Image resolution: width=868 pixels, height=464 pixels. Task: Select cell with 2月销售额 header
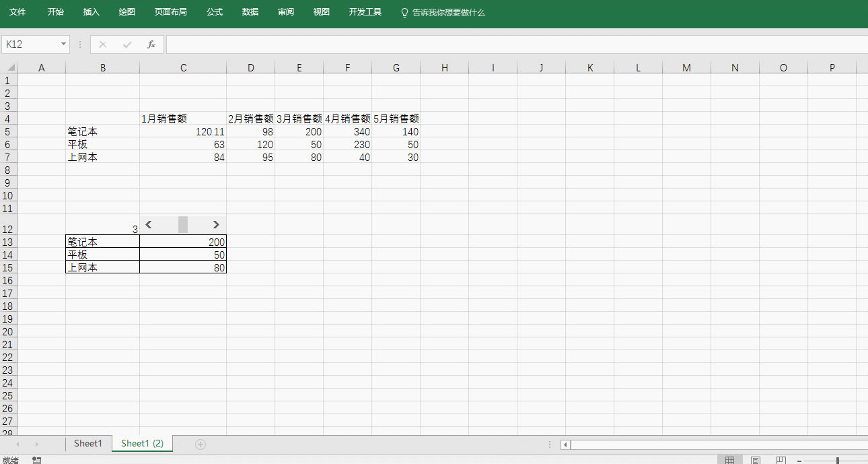coord(250,119)
